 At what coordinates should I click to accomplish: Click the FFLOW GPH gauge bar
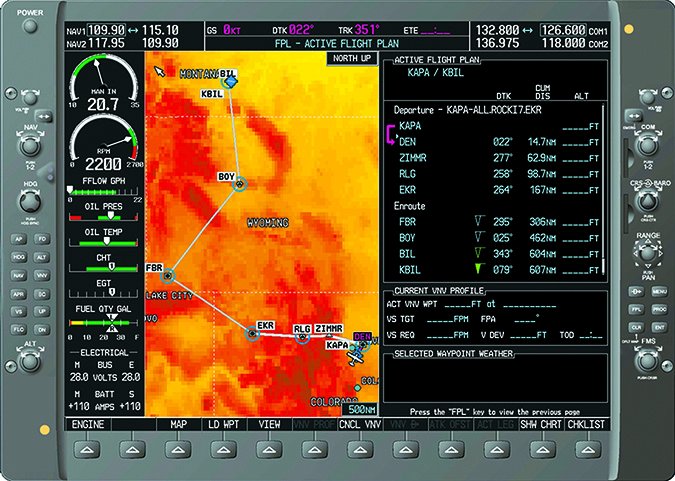[x=103, y=192]
